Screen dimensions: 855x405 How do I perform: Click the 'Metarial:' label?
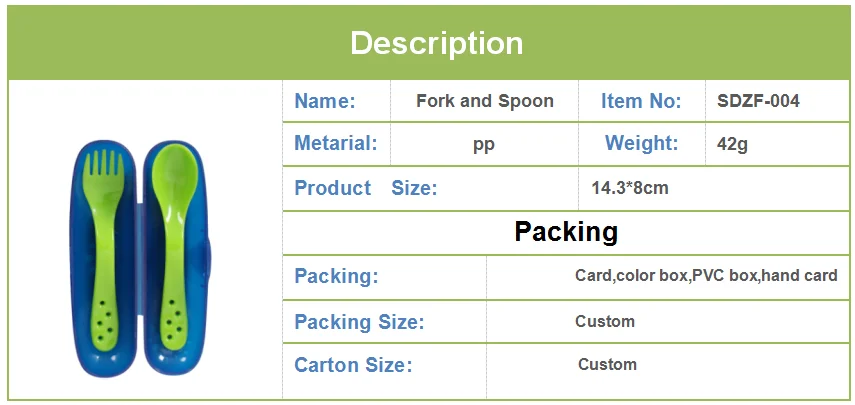[336, 143]
